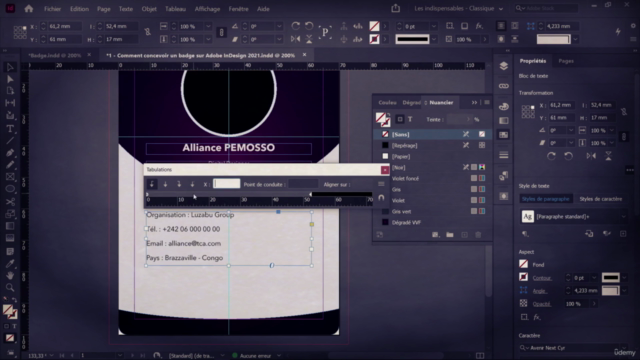This screenshot has width=640, height=360.
Task: Select Styles de paragraphe button
Action: click(546, 199)
